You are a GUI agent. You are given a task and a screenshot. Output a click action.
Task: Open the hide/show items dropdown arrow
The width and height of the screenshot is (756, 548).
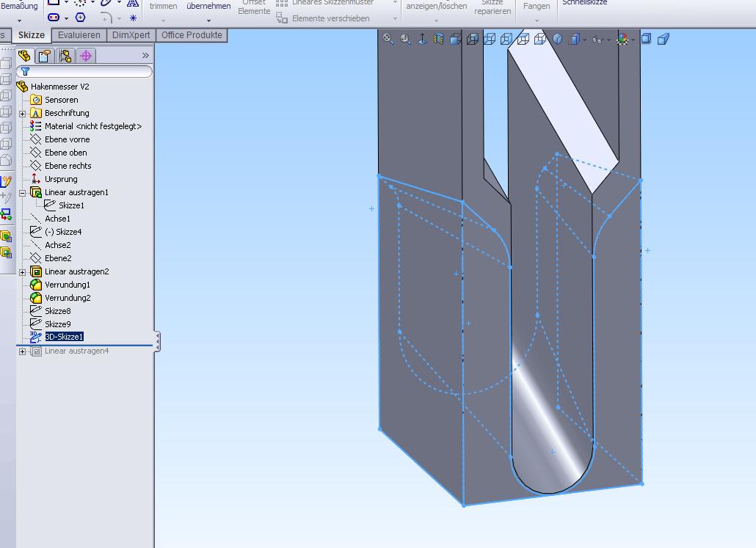[608, 40]
